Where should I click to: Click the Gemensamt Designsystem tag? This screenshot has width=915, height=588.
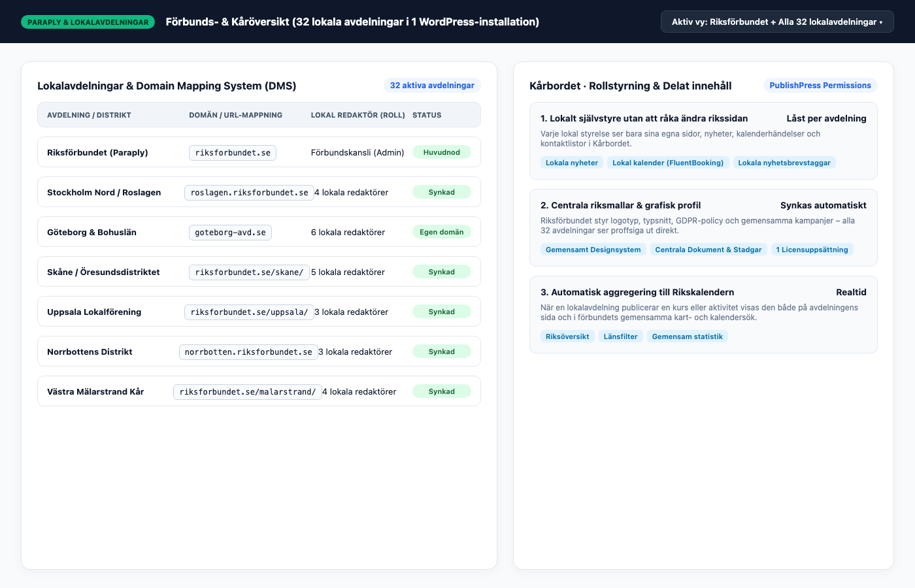[593, 250]
